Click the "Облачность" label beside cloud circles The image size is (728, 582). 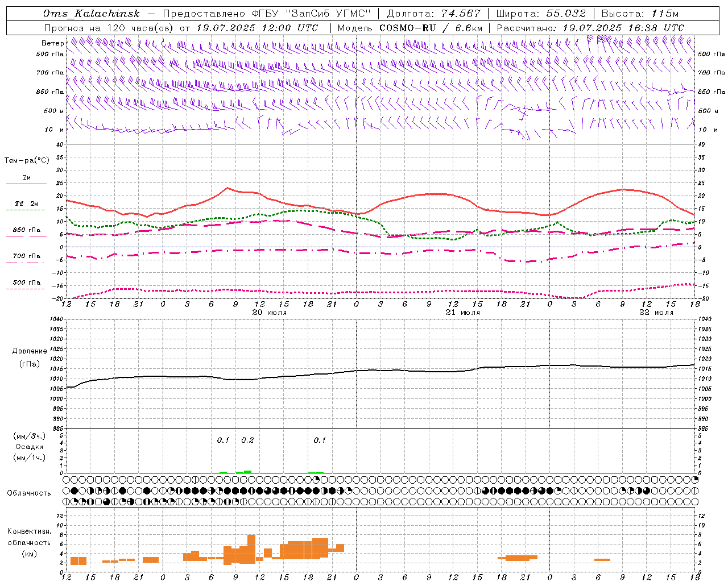coord(29,493)
